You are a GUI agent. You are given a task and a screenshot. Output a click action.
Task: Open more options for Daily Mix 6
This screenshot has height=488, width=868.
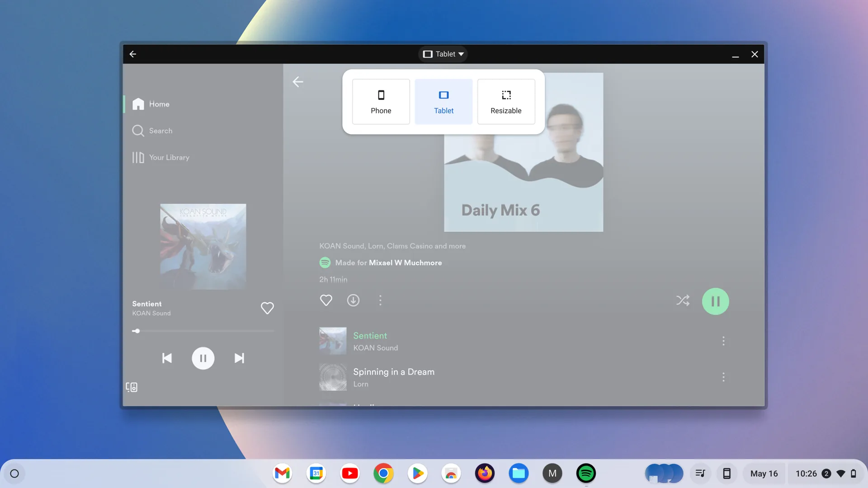click(x=380, y=300)
